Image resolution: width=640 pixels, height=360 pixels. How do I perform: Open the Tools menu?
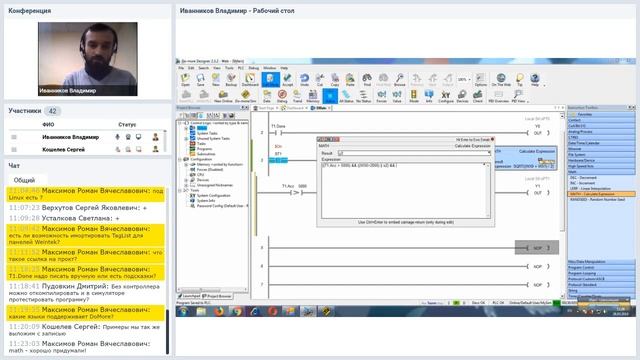coord(229,68)
